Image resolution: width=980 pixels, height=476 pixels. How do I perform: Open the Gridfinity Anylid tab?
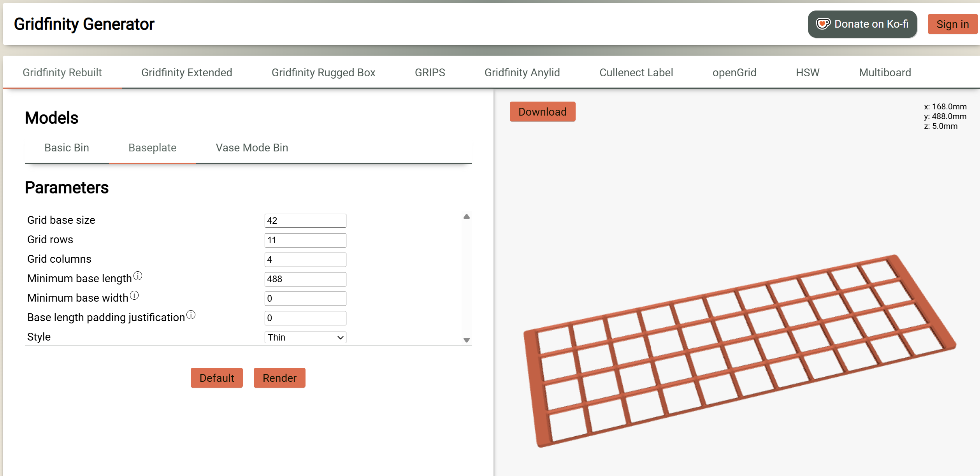[x=522, y=72]
